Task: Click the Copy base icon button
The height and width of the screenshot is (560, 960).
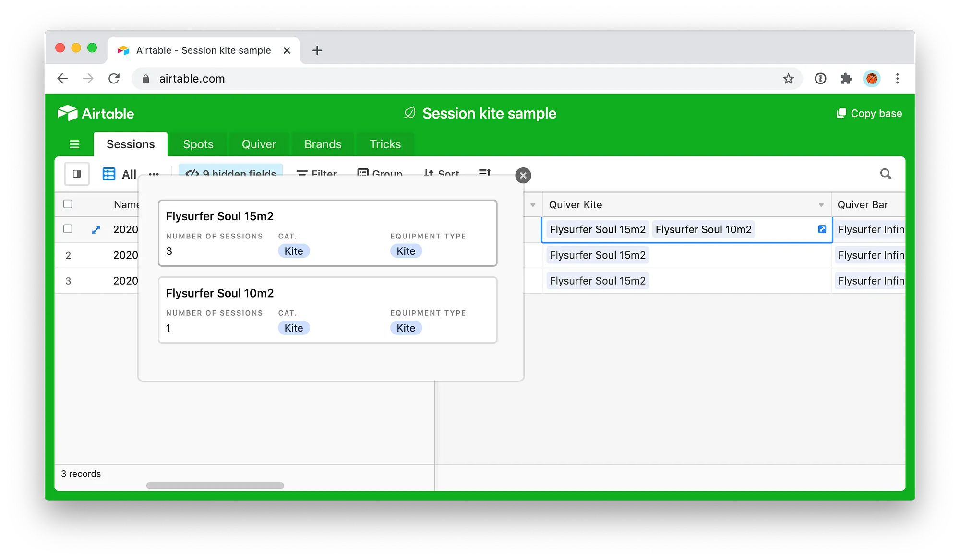Action: tap(869, 113)
